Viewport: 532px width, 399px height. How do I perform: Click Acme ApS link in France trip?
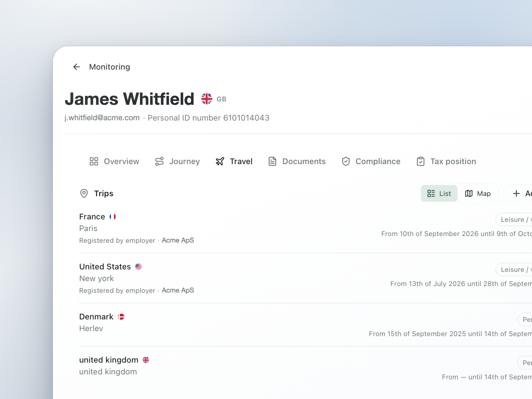[178, 240]
